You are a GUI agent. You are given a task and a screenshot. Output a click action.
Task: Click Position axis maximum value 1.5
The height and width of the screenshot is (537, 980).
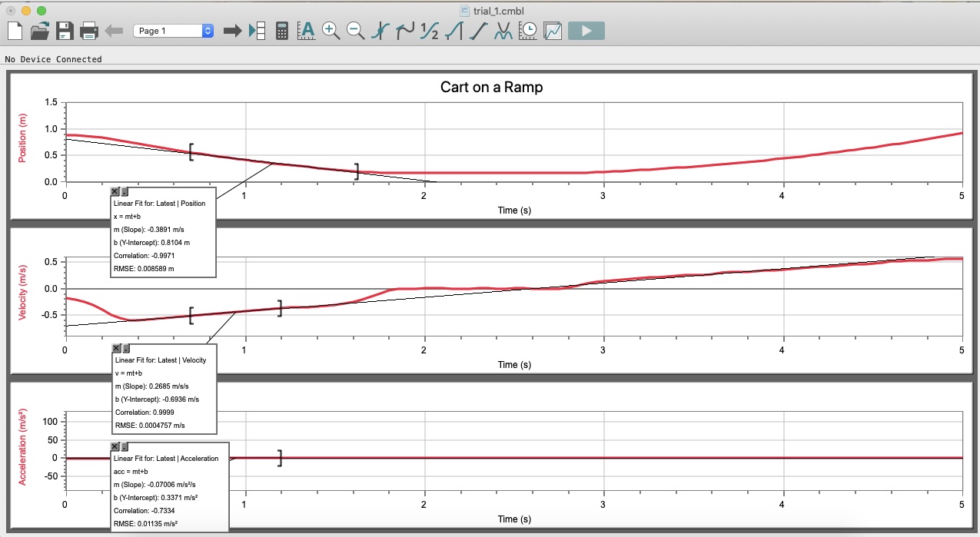(x=51, y=102)
